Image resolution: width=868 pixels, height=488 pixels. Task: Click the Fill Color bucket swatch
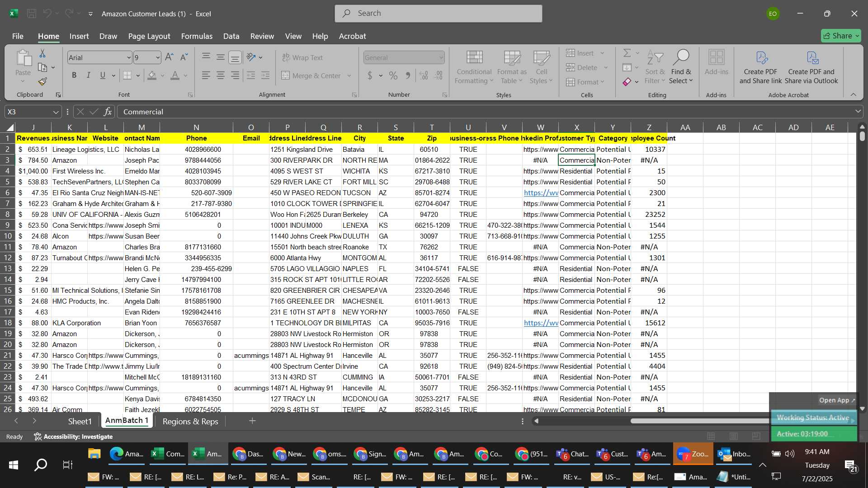click(x=152, y=75)
